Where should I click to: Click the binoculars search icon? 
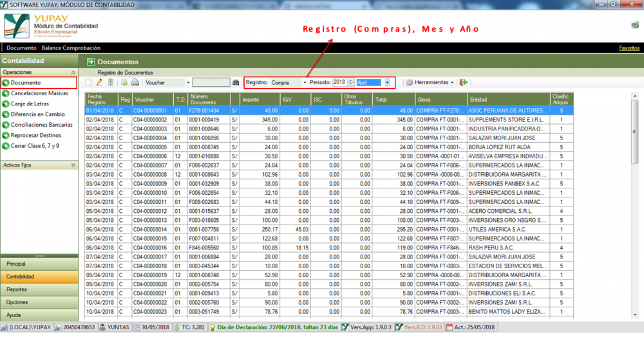(x=236, y=82)
